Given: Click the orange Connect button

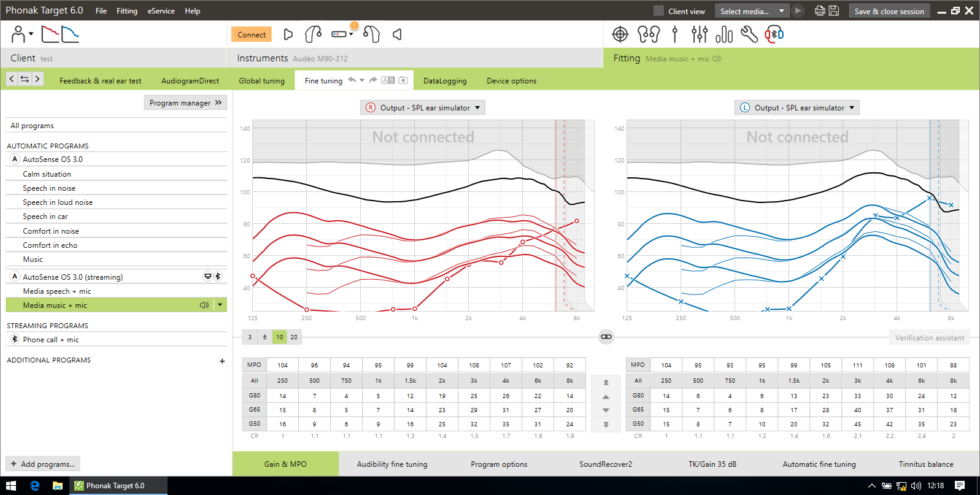Looking at the screenshot, I should [x=252, y=34].
